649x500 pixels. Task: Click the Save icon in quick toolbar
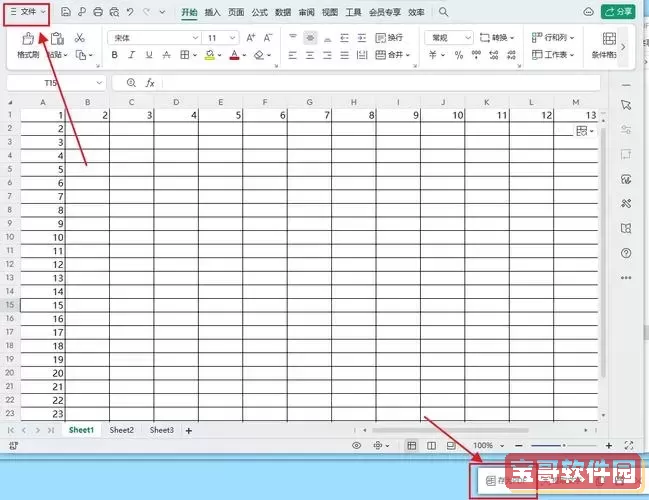pos(65,12)
